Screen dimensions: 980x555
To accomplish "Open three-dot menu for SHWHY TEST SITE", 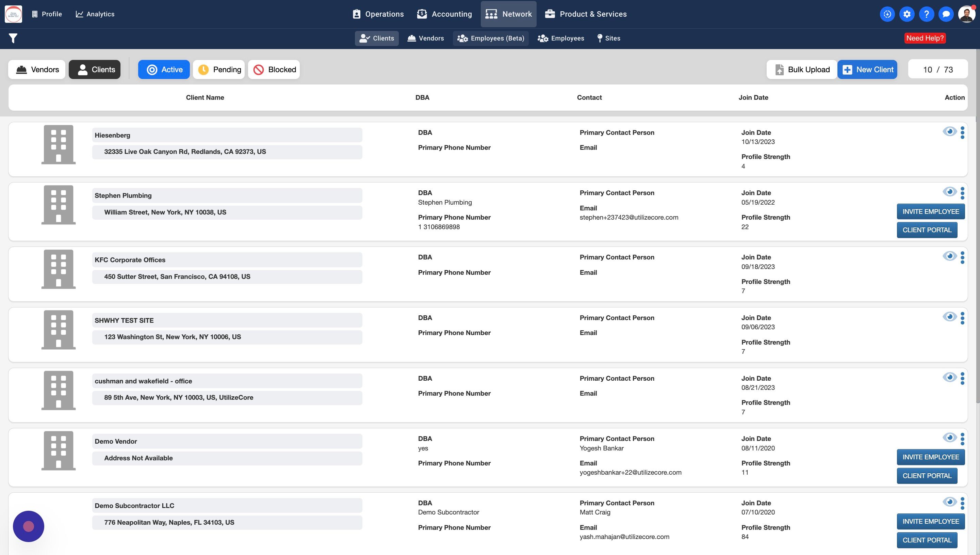I will [x=963, y=318].
